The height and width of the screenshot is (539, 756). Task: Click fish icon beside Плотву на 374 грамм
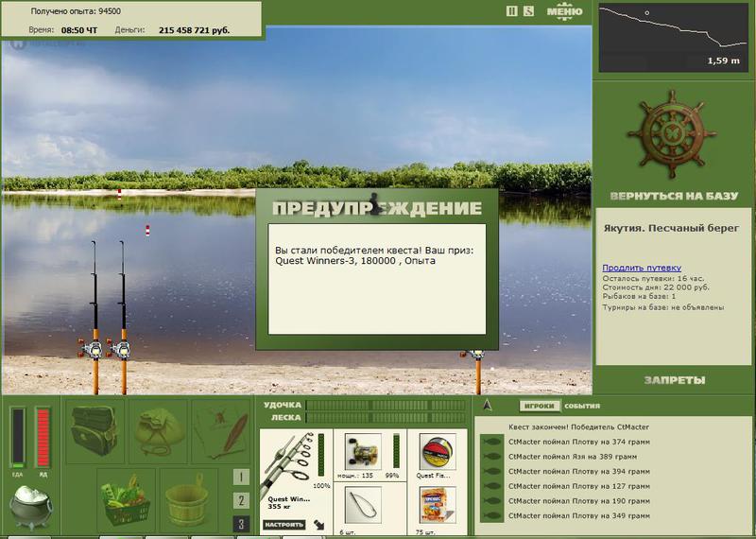[492, 442]
